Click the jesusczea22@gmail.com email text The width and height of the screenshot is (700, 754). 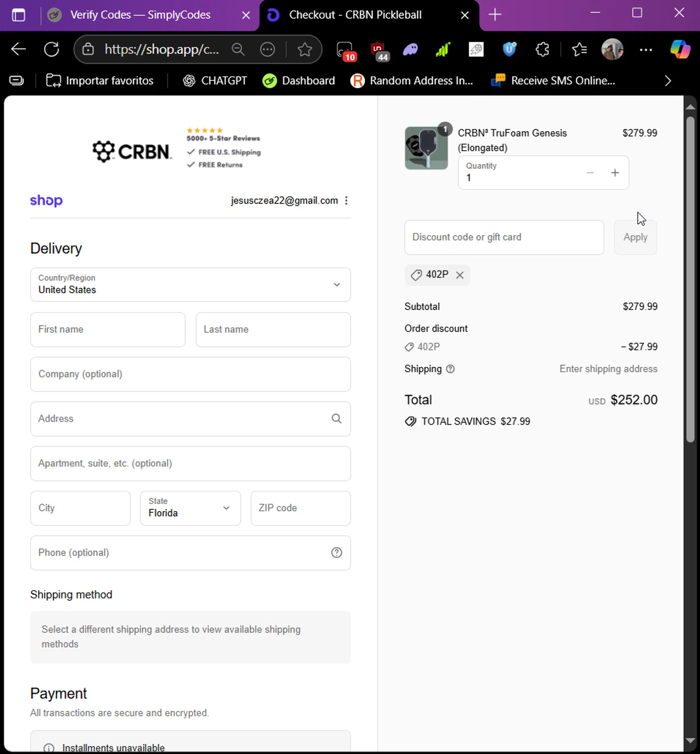tap(284, 201)
